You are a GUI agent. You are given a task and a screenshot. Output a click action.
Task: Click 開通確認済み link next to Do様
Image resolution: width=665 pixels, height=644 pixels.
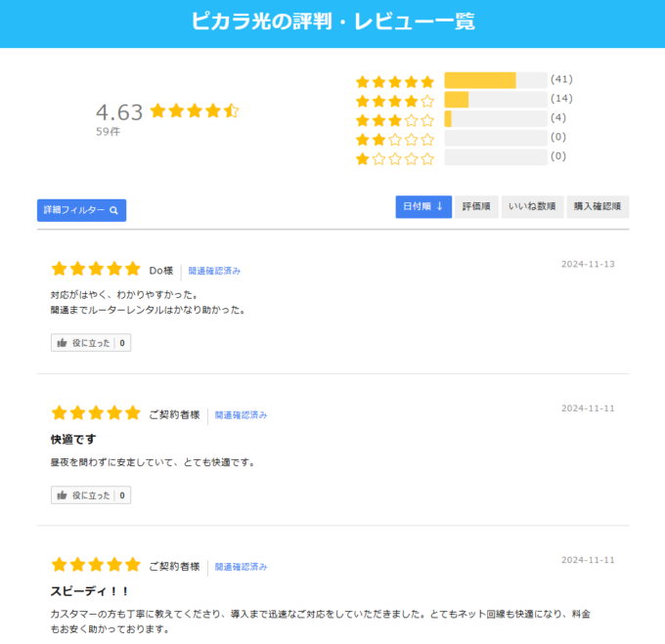click(214, 271)
